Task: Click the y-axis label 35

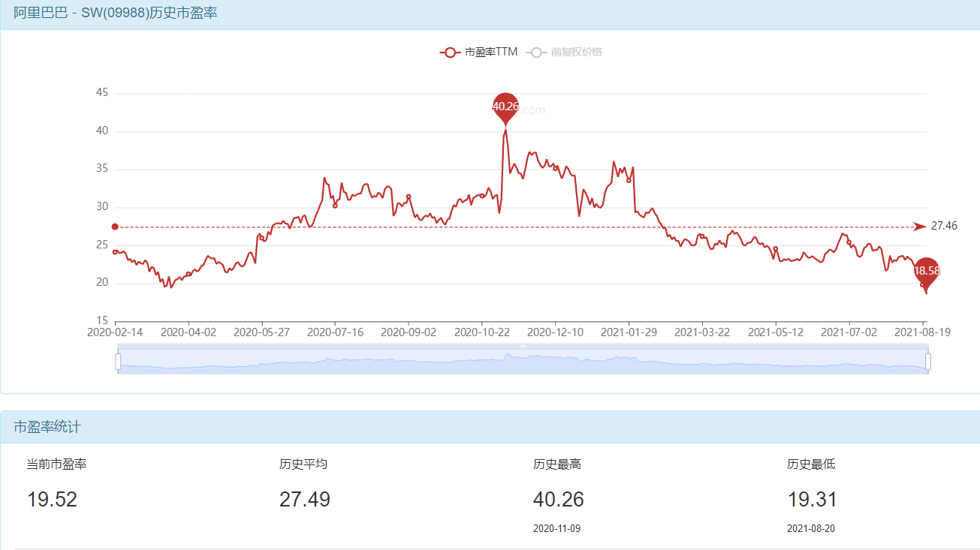Action: coord(101,169)
